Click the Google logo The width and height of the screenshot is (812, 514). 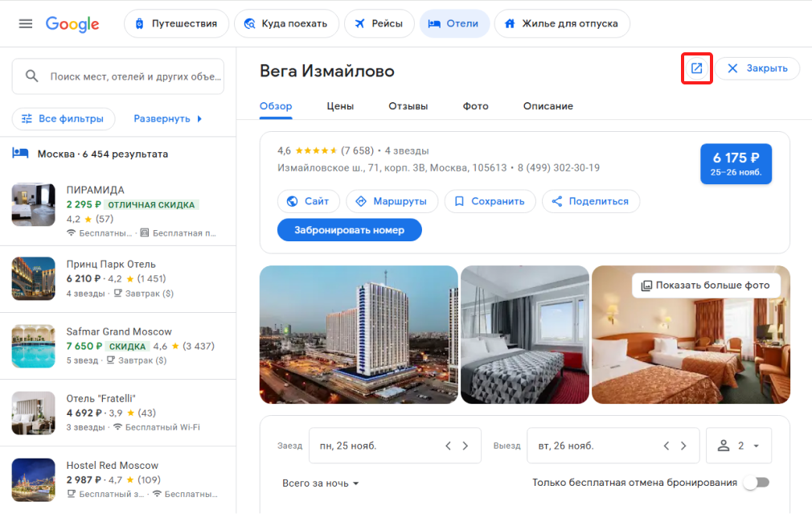pyautogui.click(x=72, y=24)
